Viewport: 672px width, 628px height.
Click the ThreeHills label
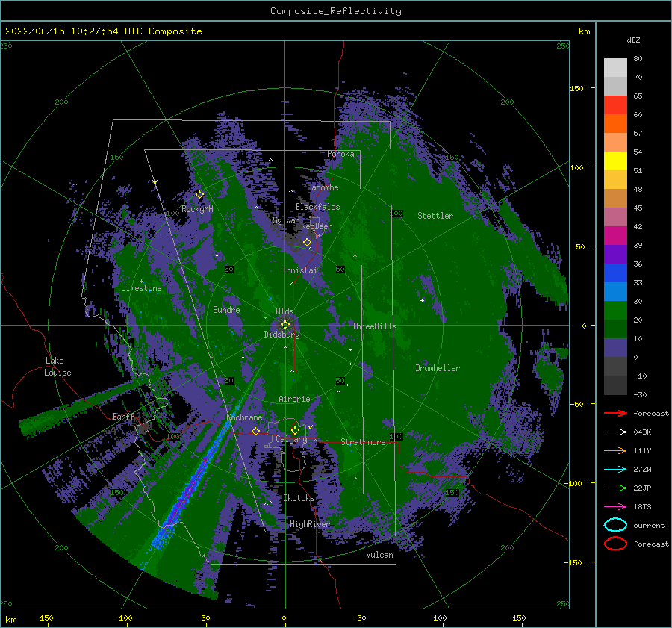[x=374, y=326]
